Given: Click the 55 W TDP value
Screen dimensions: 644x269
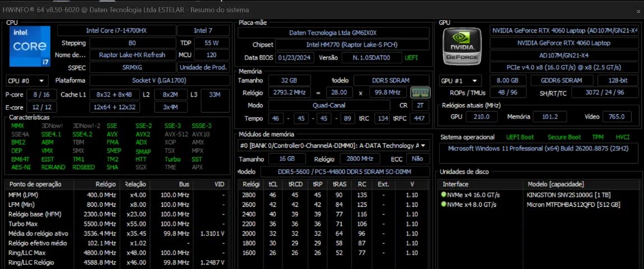Looking at the screenshot, I should click(x=211, y=43).
